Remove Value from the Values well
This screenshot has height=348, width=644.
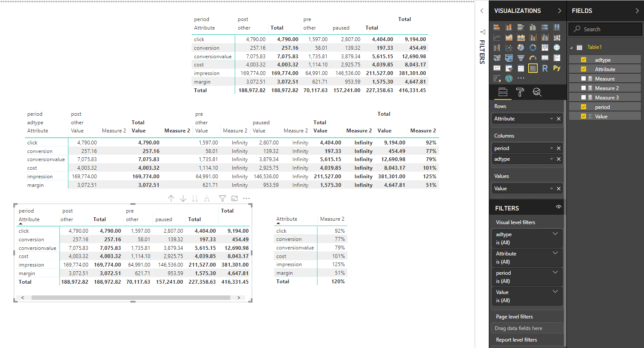pyautogui.click(x=559, y=189)
